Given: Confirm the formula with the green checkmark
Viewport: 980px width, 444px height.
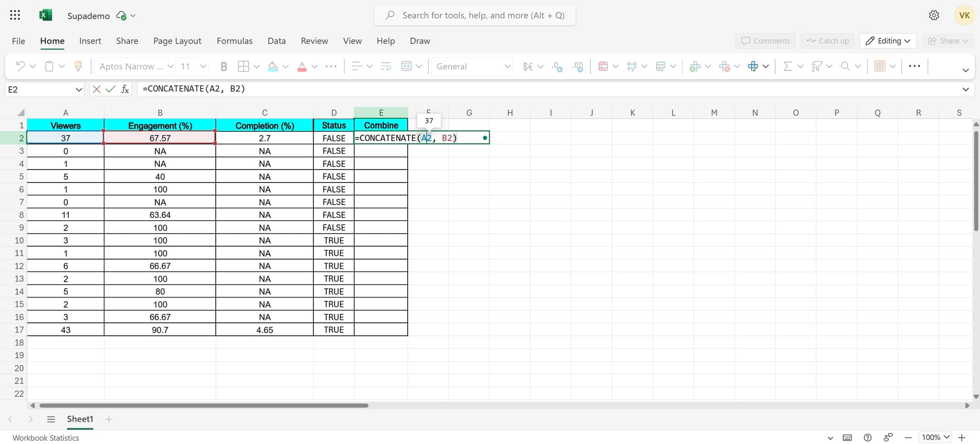Looking at the screenshot, I should click(x=111, y=89).
